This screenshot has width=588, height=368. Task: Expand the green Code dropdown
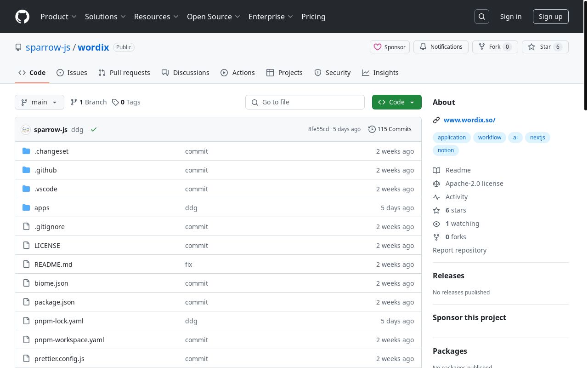(x=396, y=102)
